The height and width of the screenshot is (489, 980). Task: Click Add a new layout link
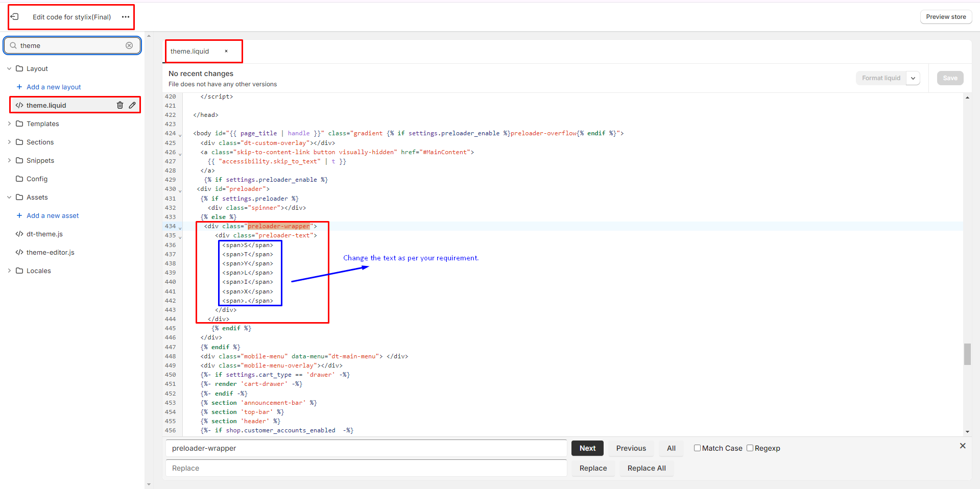click(x=54, y=87)
